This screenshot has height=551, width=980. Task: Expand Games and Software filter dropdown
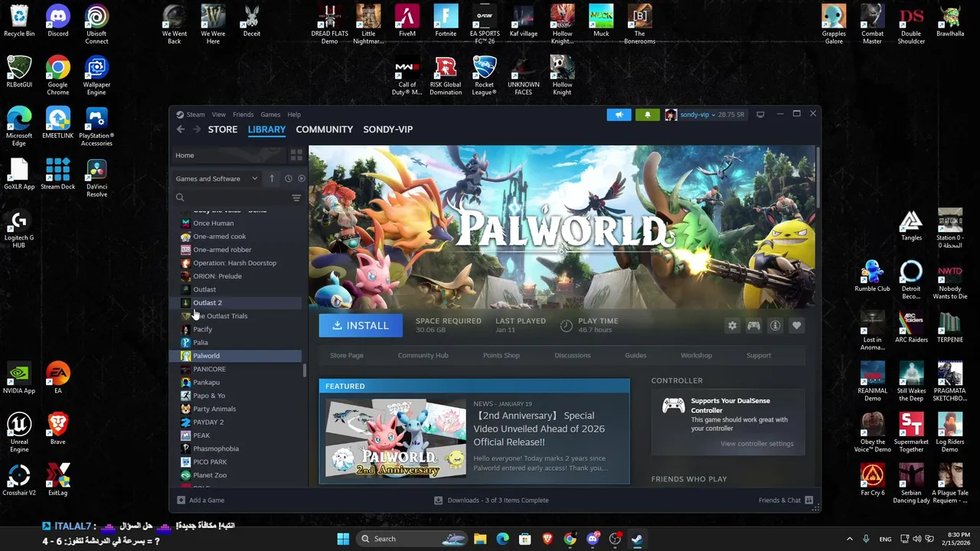[217, 178]
